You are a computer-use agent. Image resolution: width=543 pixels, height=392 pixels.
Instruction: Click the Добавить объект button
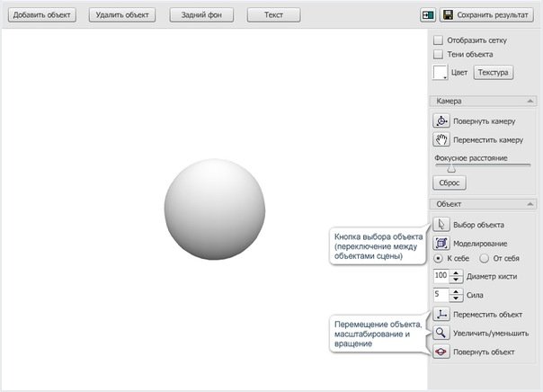[42, 15]
